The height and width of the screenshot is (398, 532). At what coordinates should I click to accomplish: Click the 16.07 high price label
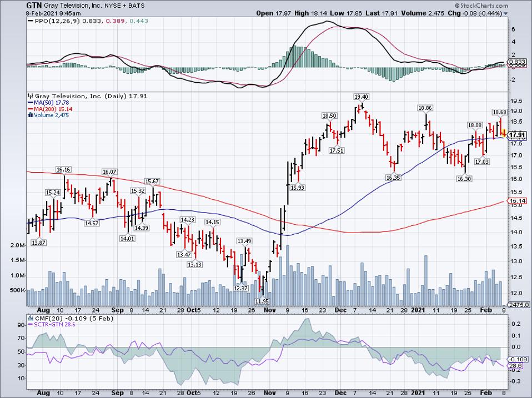[x=109, y=172]
